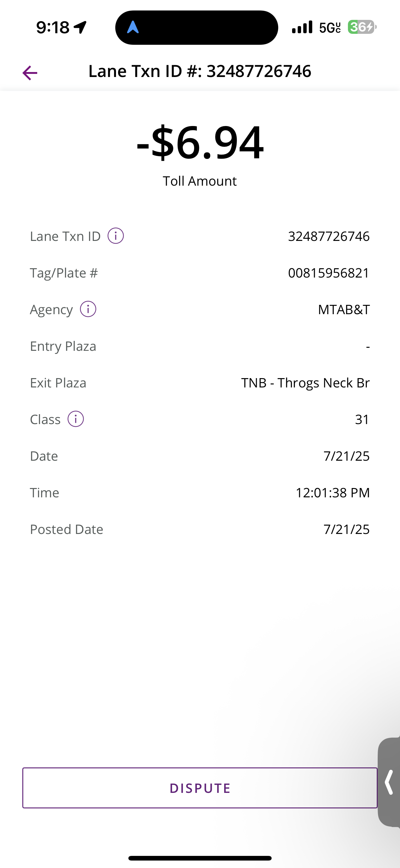Show info for Class field

76,419
